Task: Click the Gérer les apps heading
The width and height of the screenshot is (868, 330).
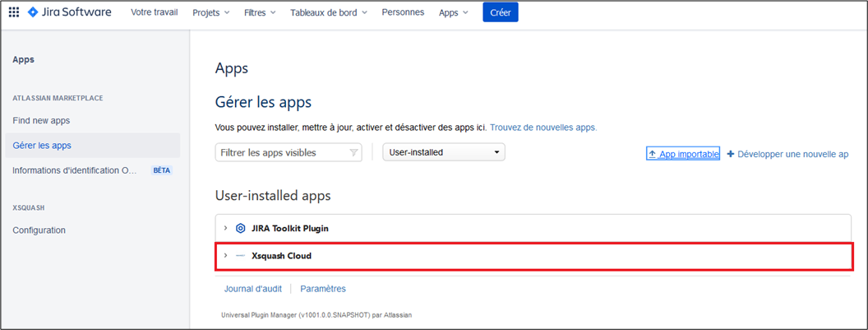Action: click(263, 103)
